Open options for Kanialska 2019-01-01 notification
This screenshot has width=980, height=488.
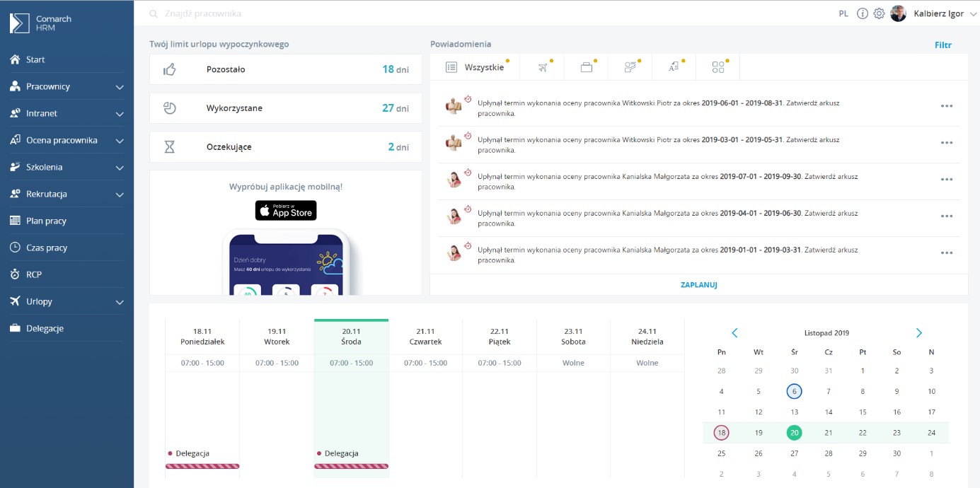coord(947,253)
